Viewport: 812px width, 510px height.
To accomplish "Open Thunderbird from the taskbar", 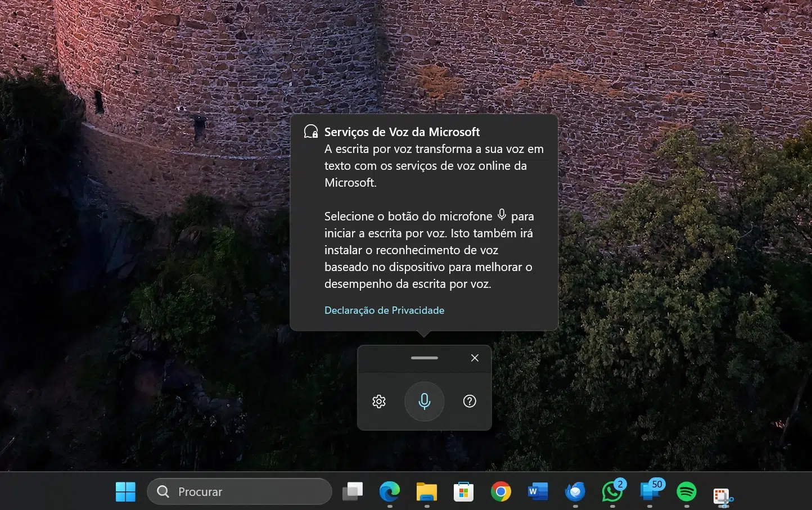I will point(575,492).
